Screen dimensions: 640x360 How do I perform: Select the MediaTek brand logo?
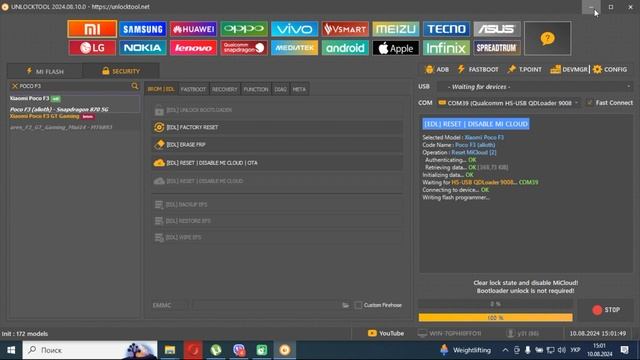(294, 48)
